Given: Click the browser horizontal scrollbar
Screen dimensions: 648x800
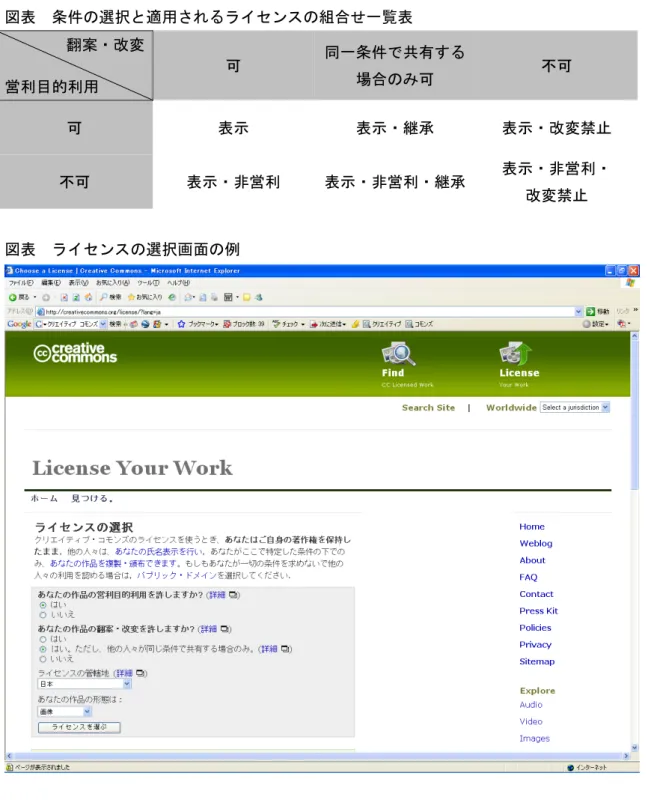Looking at the screenshot, I should 318,756.
